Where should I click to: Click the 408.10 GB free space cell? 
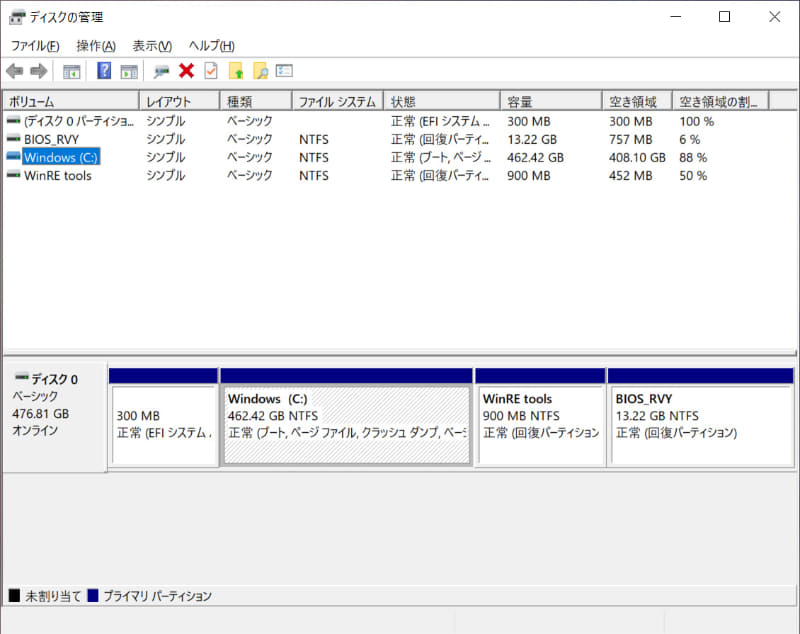point(637,158)
